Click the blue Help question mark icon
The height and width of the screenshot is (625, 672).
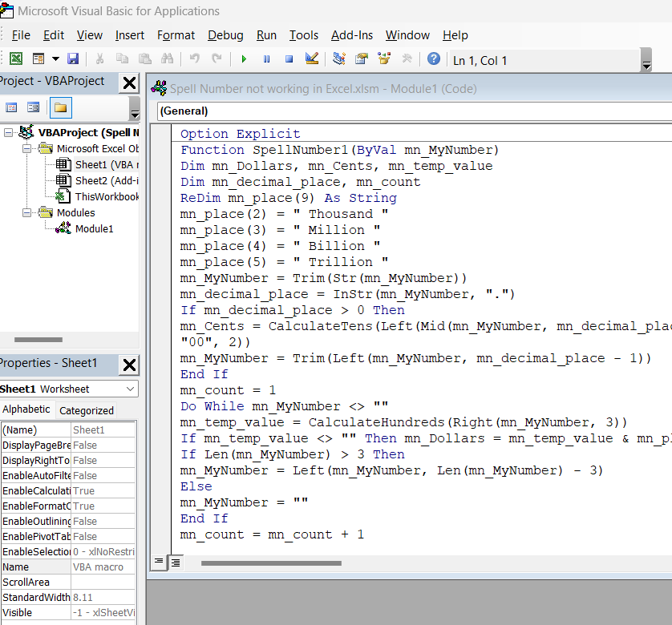(433, 58)
